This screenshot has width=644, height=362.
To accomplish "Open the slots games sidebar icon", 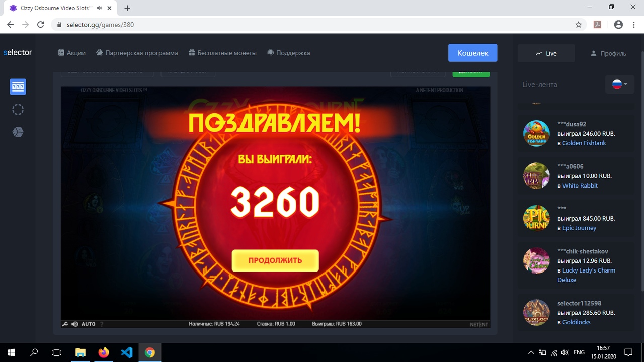I will [x=18, y=87].
